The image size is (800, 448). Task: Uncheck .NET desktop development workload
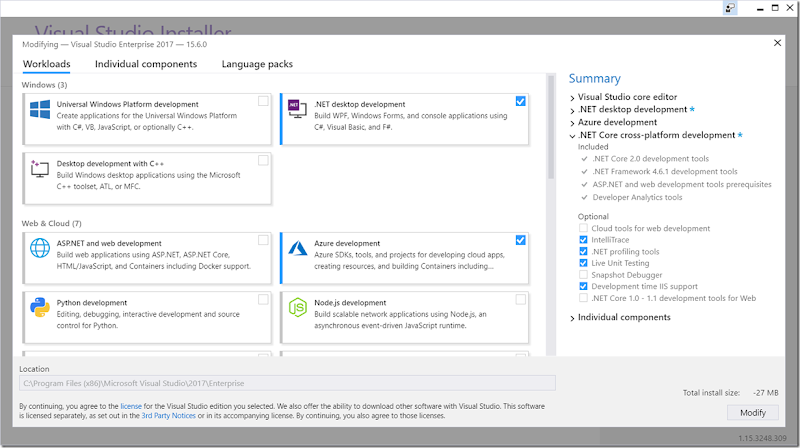(x=520, y=101)
